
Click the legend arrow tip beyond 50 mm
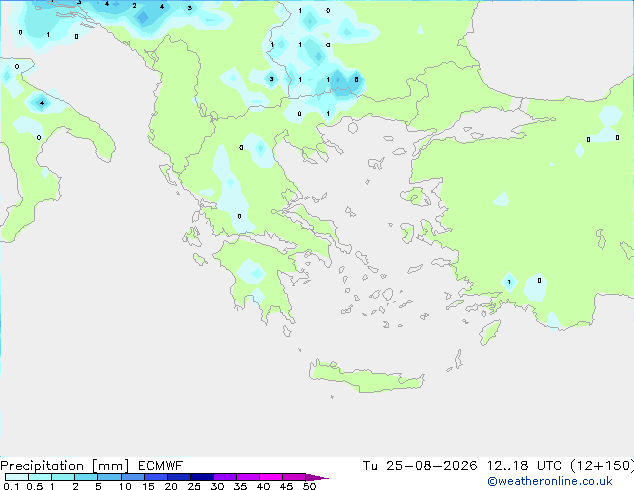(x=317, y=477)
